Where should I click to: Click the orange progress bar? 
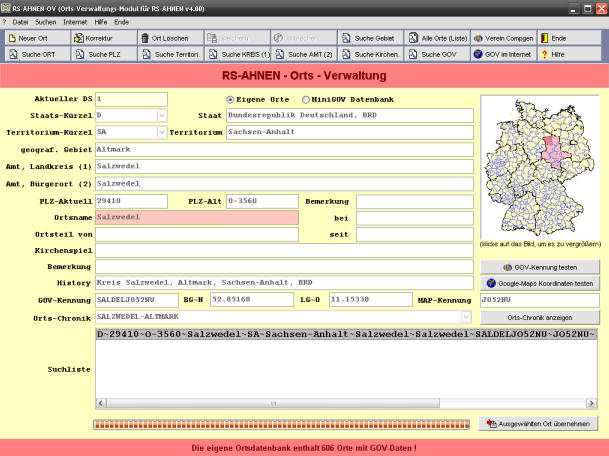coord(282,425)
